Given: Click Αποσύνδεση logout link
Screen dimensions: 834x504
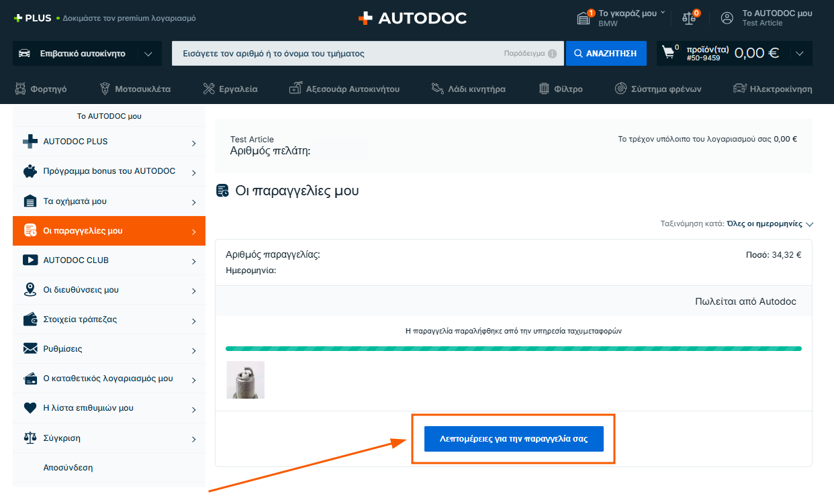Looking at the screenshot, I should tap(68, 468).
